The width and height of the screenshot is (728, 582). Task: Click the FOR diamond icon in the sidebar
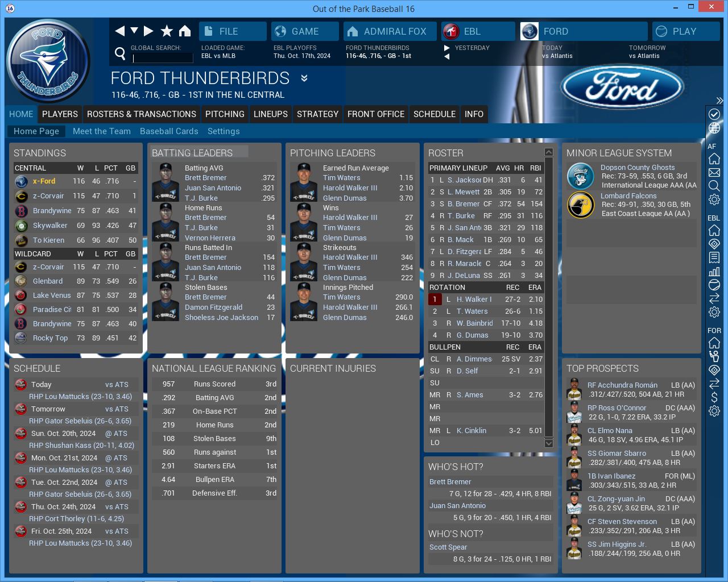(x=714, y=370)
